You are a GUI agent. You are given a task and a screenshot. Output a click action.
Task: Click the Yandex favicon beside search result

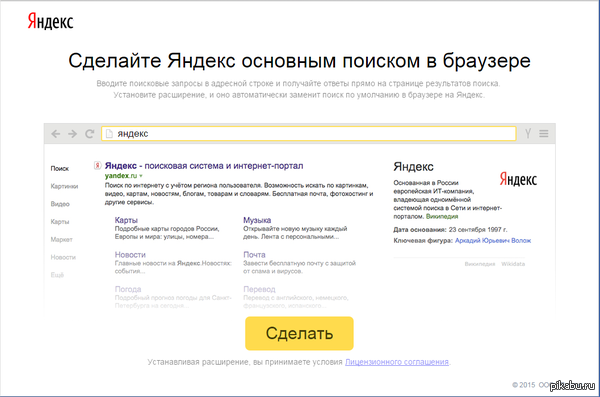pos(98,165)
